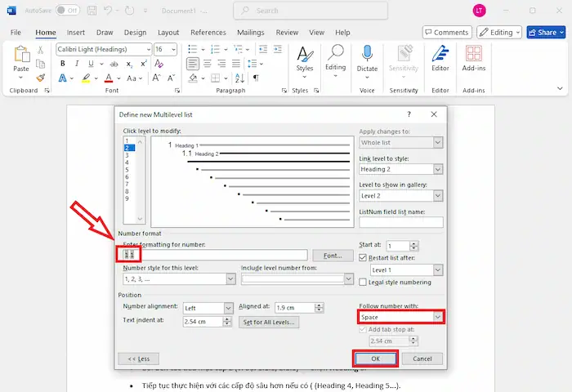
Task: Switch to the Insert ribbon tab
Action: pyautogui.click(x=76, y=33)
